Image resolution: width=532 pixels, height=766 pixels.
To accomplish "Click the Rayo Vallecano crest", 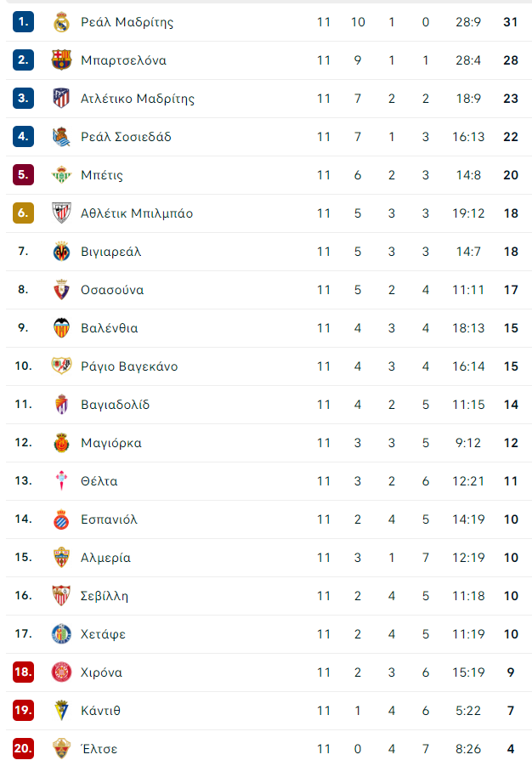I will [61, 366].
